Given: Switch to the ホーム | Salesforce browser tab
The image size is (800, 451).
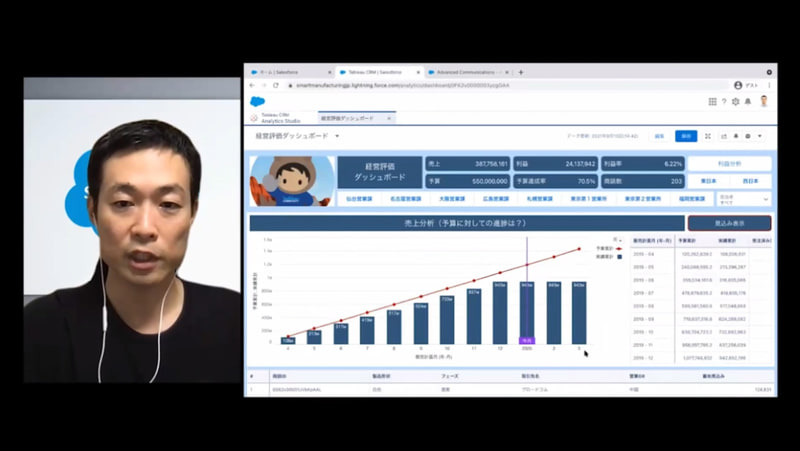Looking at the screenshot, I should (289, 72).
